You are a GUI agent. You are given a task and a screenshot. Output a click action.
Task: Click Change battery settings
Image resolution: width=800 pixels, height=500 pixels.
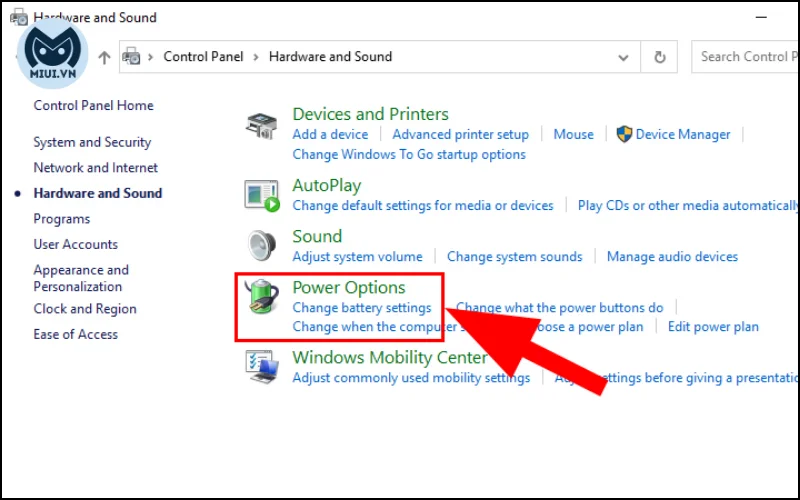362,308
